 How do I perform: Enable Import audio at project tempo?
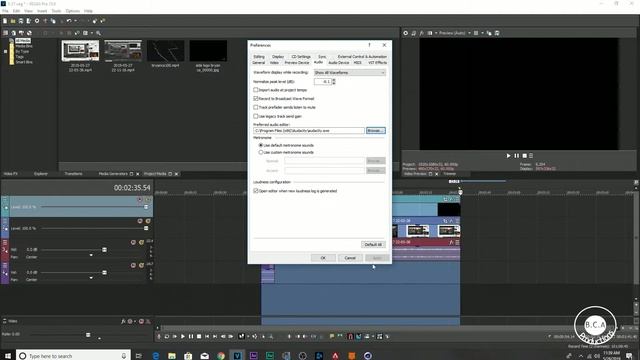click(256, 90)
